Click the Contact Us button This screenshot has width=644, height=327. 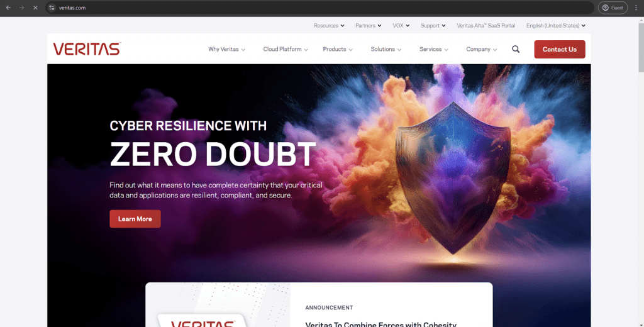(559, 49)
